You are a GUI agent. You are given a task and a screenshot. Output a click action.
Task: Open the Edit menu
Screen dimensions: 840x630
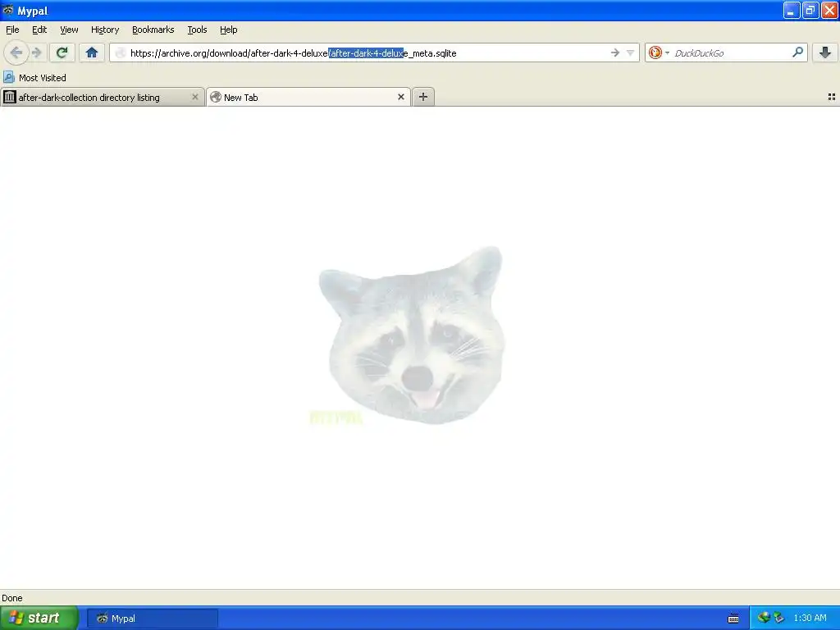[39, 30]
